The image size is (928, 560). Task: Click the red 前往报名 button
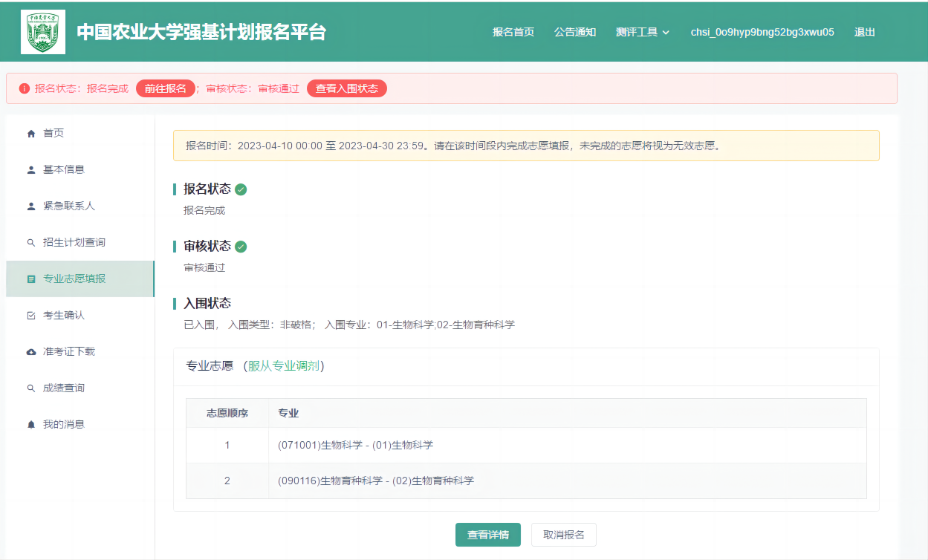165,88
